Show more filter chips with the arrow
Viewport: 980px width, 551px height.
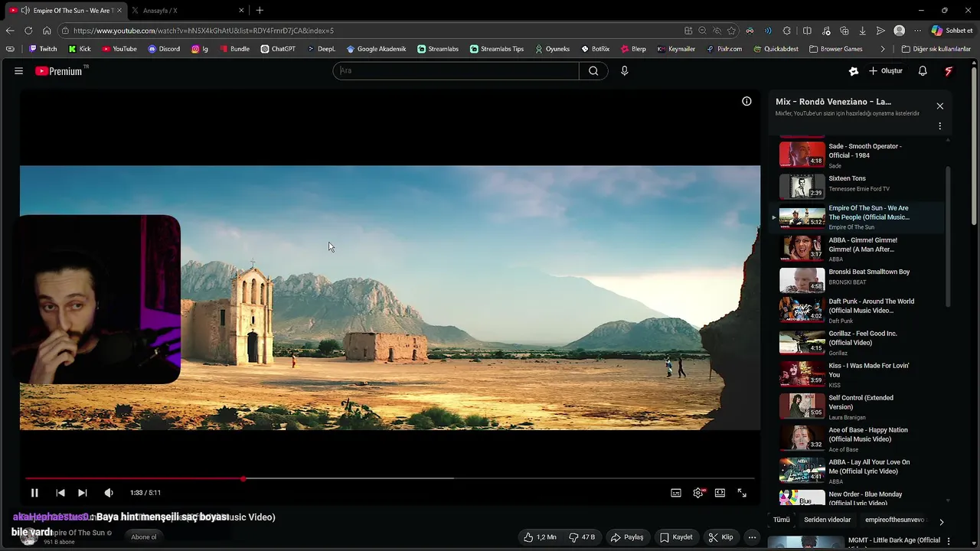[x=941, y=521]
